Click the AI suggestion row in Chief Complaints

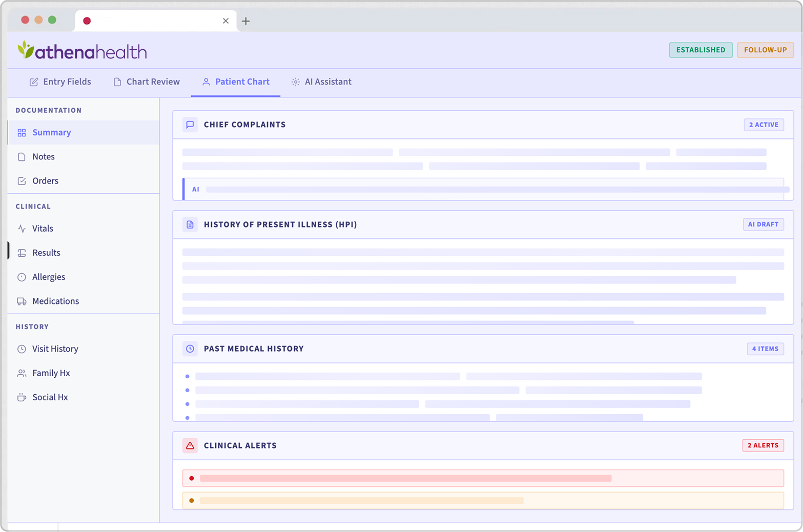[483, 189]
